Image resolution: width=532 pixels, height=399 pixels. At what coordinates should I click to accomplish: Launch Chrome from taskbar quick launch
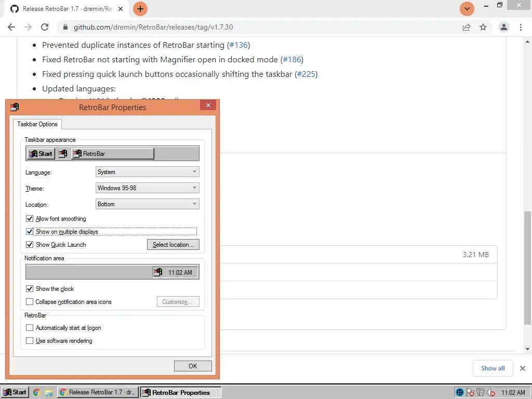pyautogui.click(x=37, y=393)
